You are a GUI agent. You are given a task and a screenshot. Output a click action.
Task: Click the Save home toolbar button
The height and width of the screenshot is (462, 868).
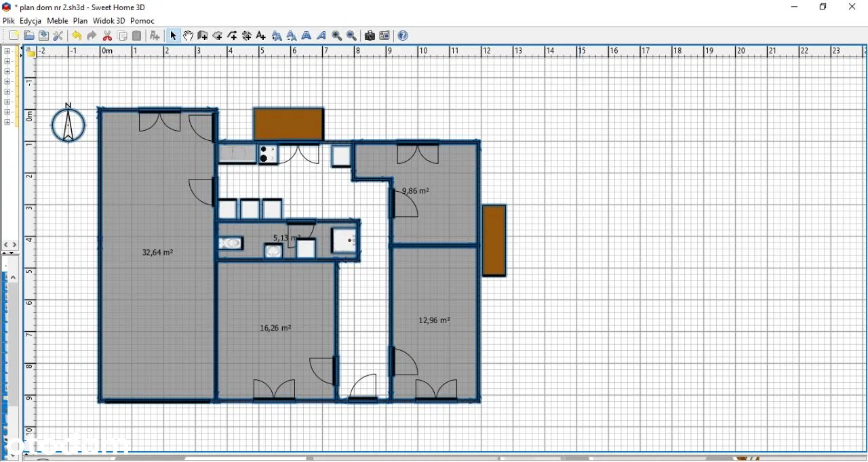point(43,36)
